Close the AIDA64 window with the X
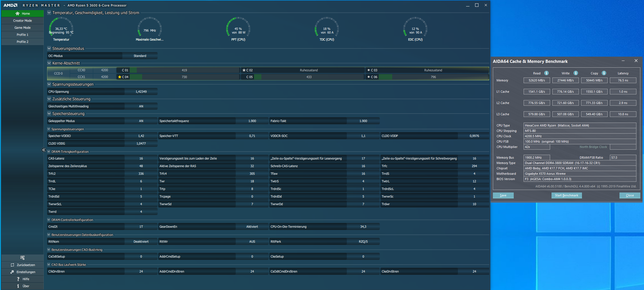 pyautogui.click(x=636, y=61)
